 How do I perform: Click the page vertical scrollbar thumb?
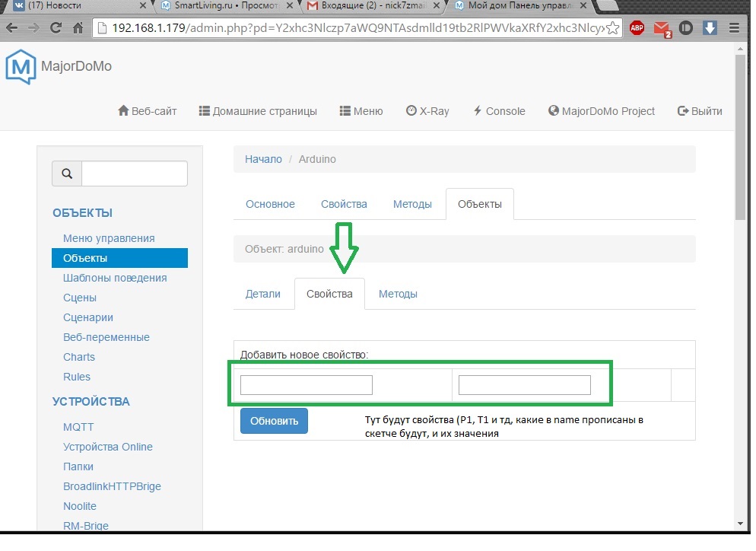[x=740, y=137]
